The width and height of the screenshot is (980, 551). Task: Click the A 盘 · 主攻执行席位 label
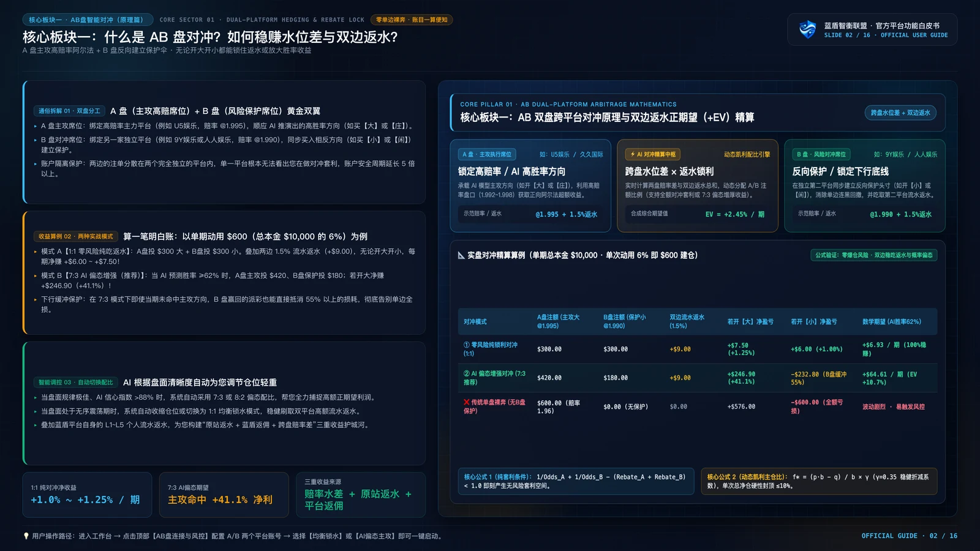click(x=487, y=154)
